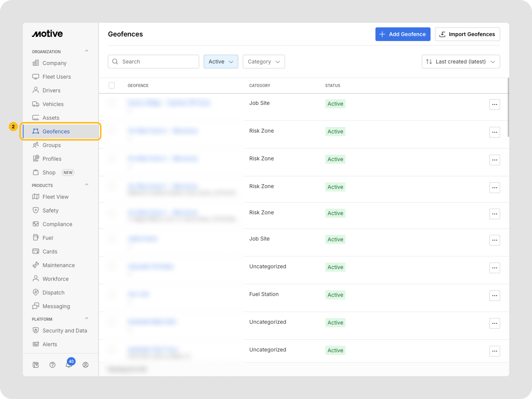532x399 pixels.
Task: Collapse the Products sidebar section
Action: [87, 185]
